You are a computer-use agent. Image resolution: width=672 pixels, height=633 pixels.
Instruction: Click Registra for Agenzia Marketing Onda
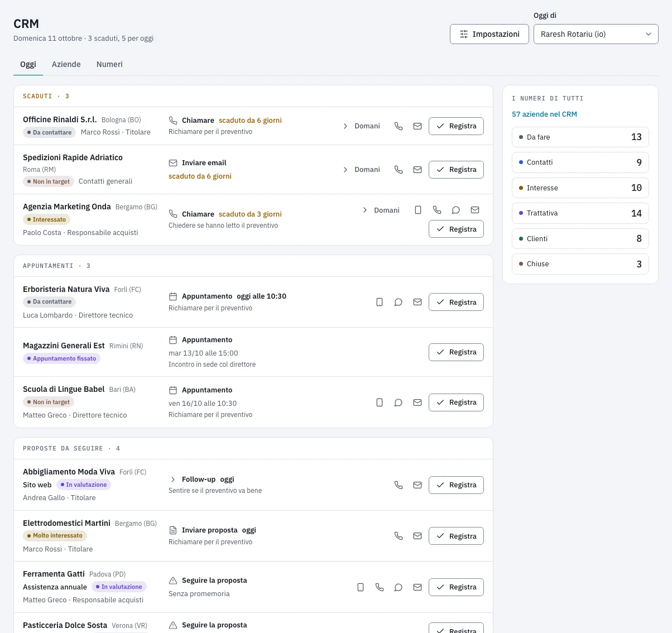click(x=456, y=229)
